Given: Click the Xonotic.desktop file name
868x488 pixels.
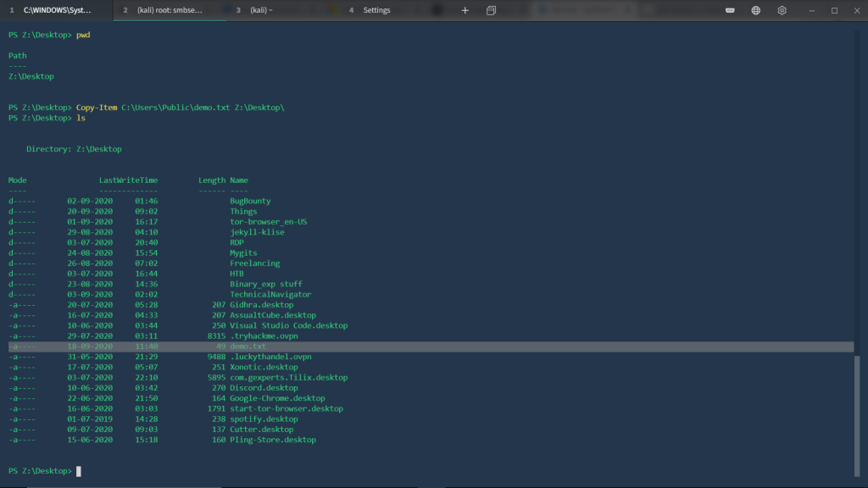Looking at the screenshot, I should coord(264,368).
